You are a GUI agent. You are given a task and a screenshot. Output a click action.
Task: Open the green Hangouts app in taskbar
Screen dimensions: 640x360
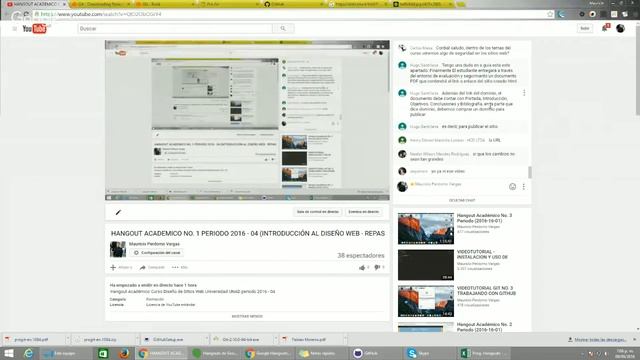coord(215,353)
